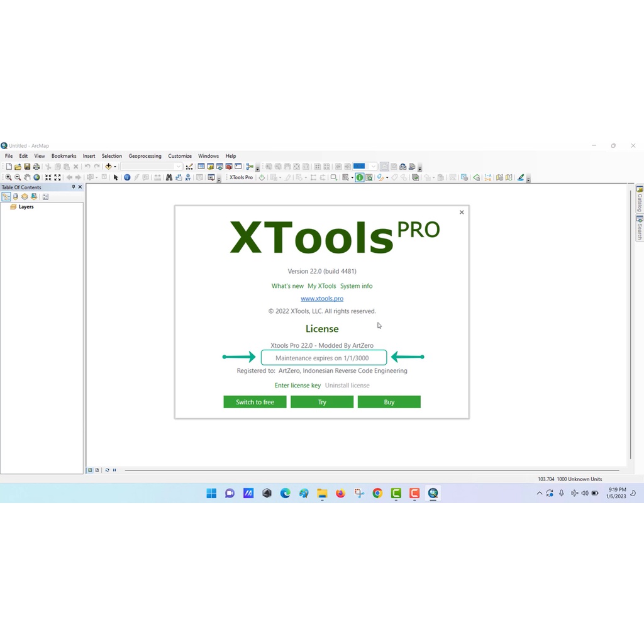Open the Geoprocessing menu

(145, 155)
